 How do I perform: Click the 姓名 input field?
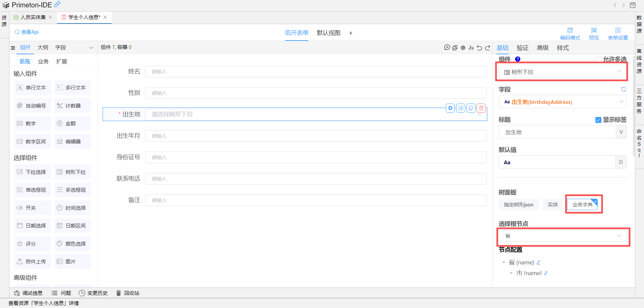(315, 71)
